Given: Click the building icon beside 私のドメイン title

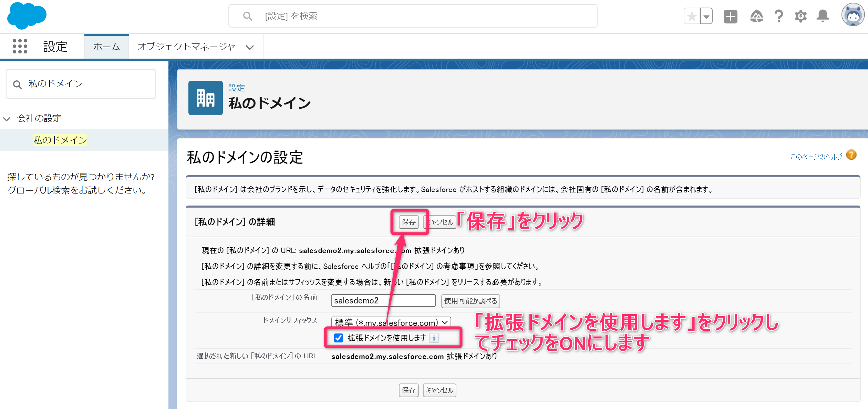Looking at the screenshot, I should coord(205,98).
